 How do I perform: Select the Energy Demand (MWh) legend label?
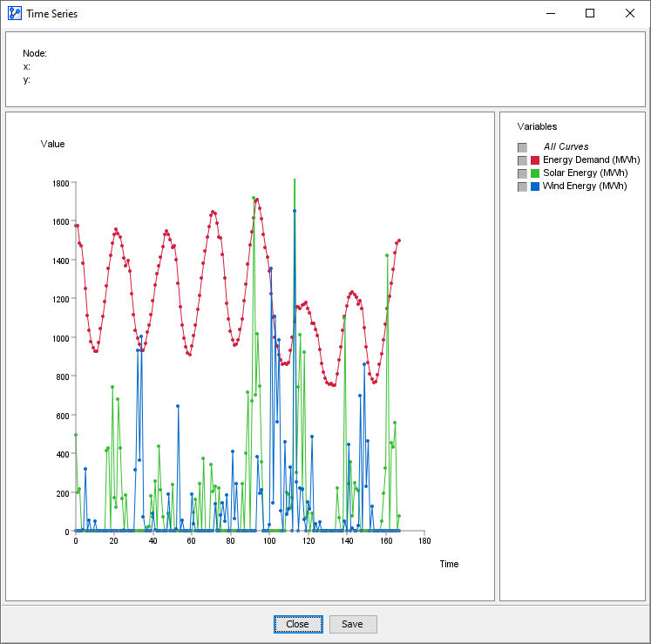[591, 160]
